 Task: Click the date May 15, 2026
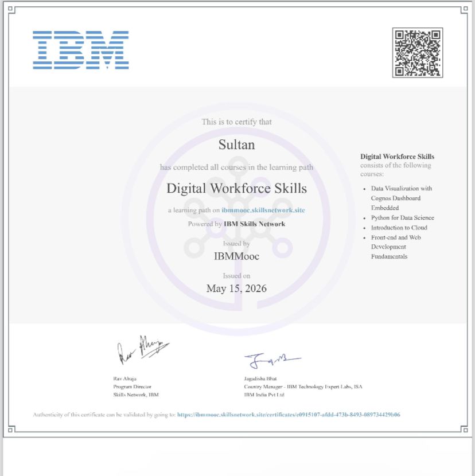click(236, 288)
